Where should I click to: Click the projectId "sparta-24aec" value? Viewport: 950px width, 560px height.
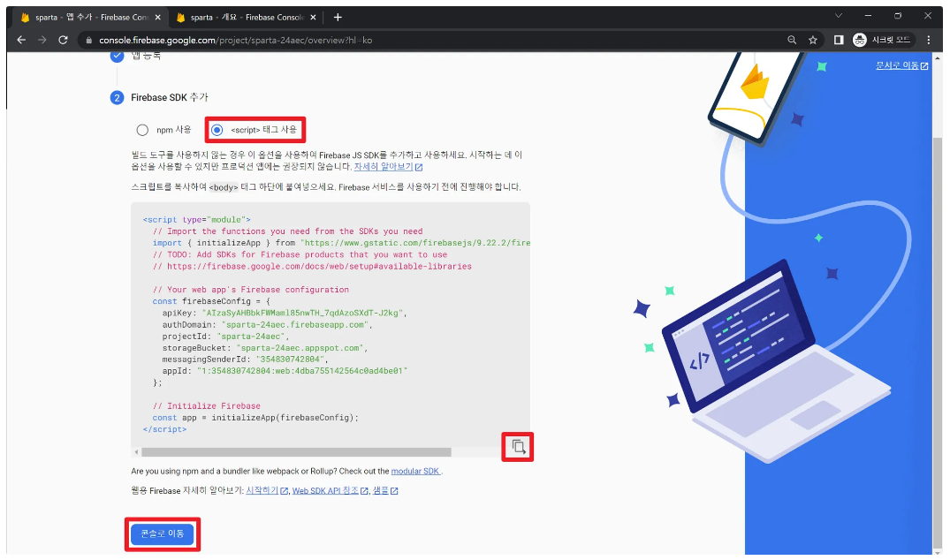pos(251,336)
